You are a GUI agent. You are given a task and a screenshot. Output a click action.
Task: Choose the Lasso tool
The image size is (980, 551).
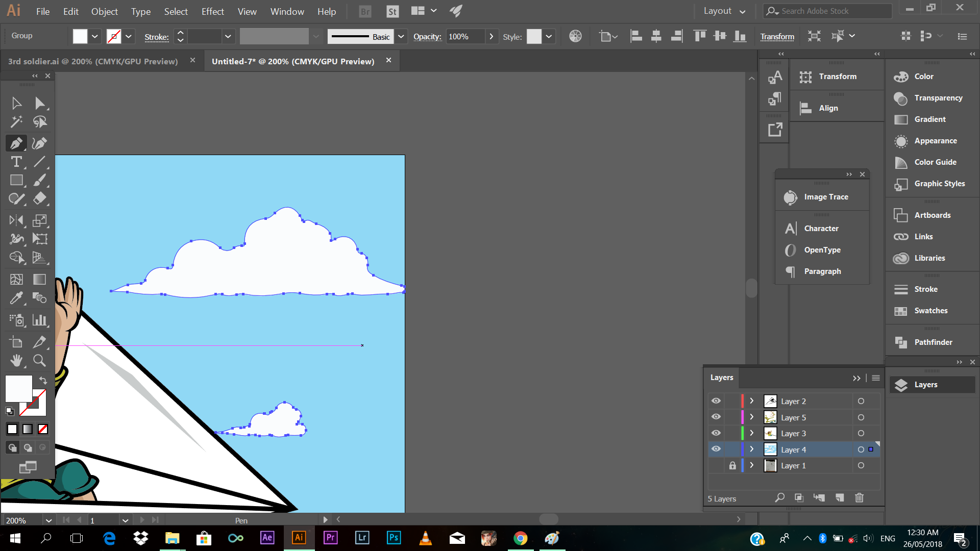pos(40,122)
